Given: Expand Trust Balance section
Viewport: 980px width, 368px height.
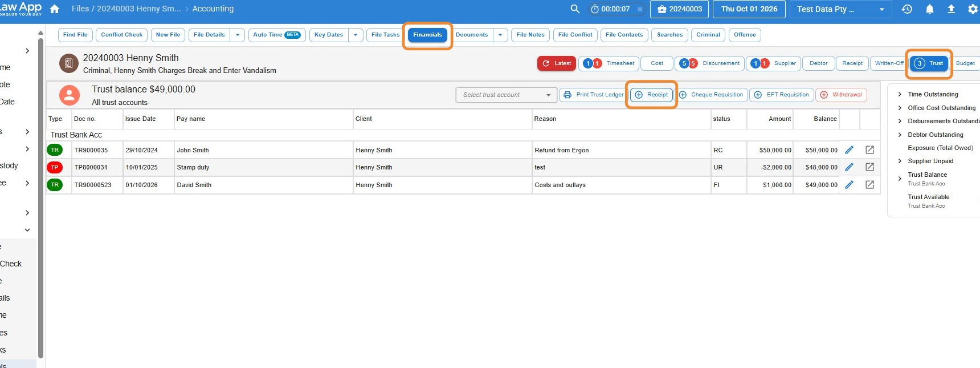Looking at the screenshot, I should 900,179.
